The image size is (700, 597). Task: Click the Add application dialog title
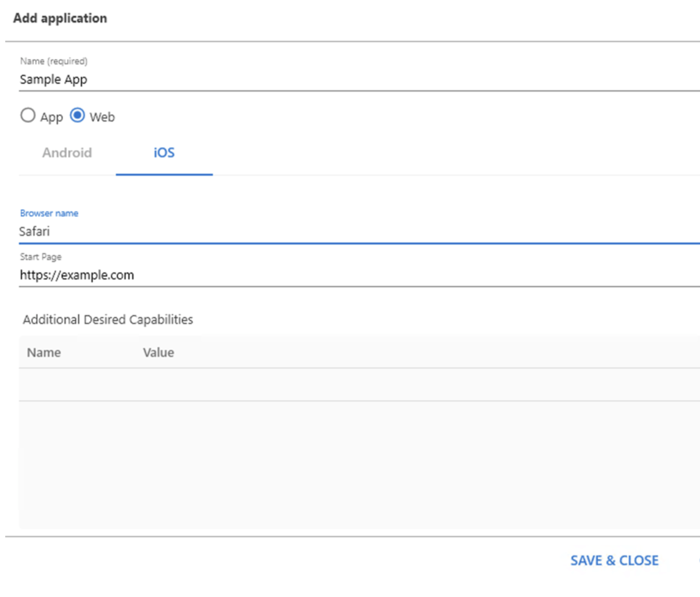tap(60, 18)
